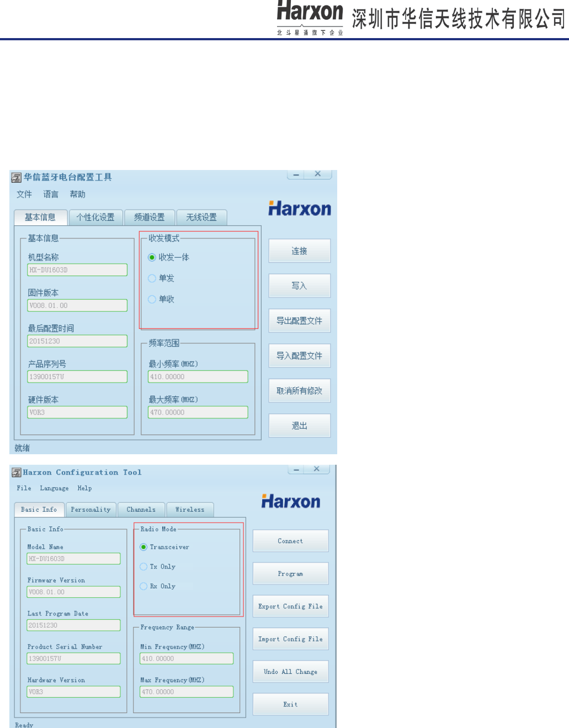Click 华信蓝牙电台配置工具 title bar app icon

pyautogui.click(x=17, y=178)
